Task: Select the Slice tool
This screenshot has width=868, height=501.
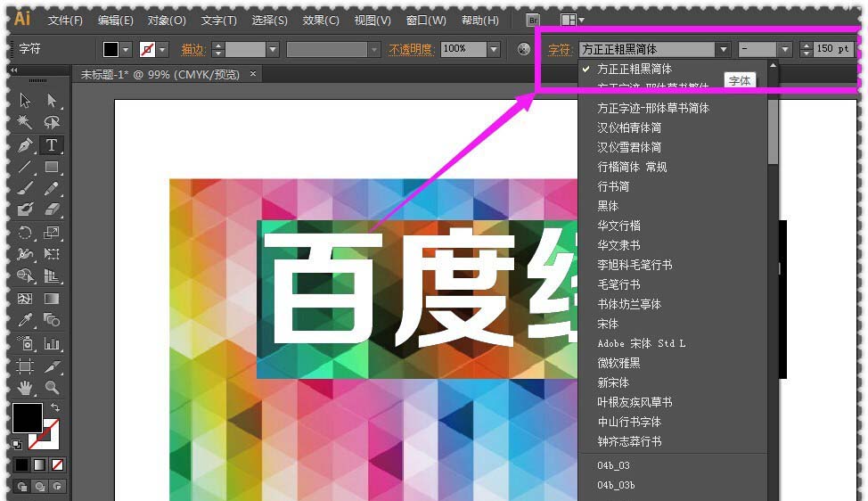Action: [52, 365]
